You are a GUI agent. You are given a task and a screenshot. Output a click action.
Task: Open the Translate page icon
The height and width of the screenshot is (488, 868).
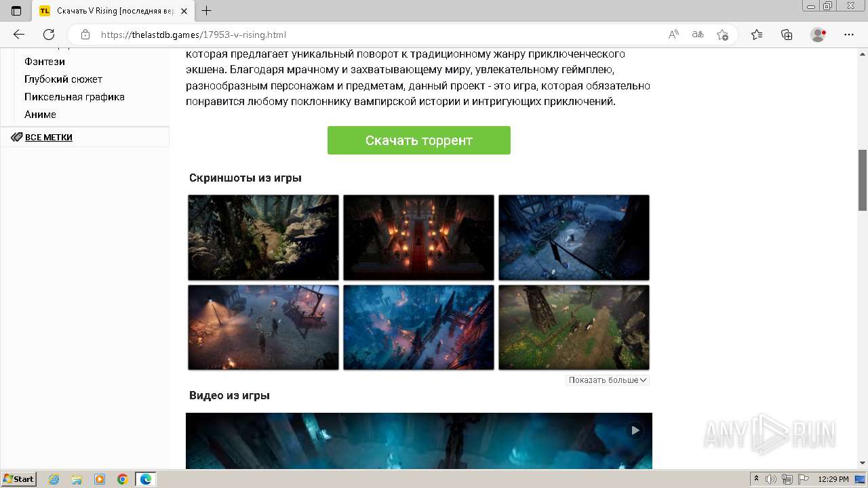(698, 35)
